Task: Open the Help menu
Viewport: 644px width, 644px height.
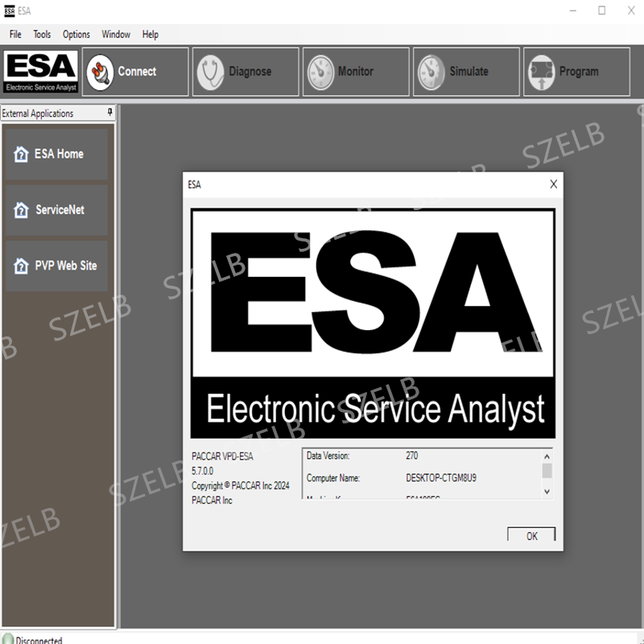Action: click(x=151, y=35)
